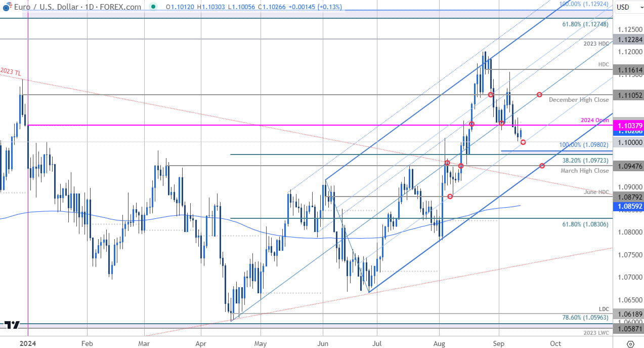The width and height of the screenshot is (644, 348).
Task: Select the 1.06189 price label
Action: pos(628,315)
